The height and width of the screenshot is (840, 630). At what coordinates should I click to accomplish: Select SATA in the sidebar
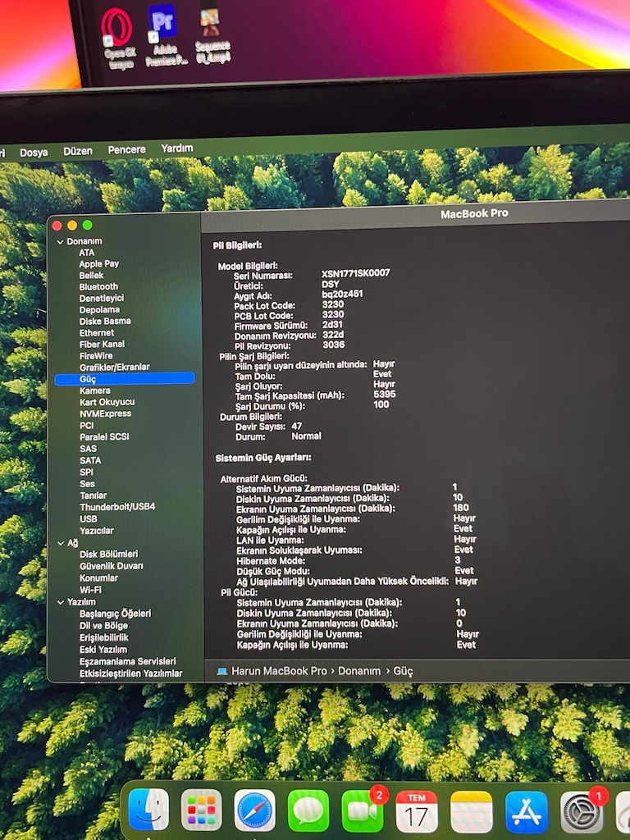(x=90, y=460)
